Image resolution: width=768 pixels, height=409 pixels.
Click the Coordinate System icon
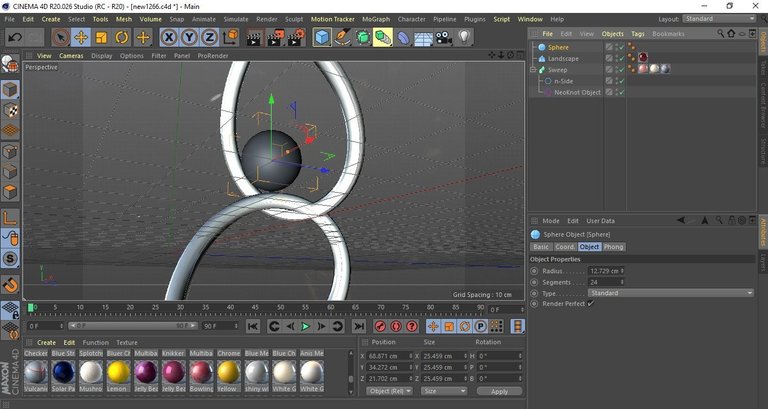click(x=230, y=37)
